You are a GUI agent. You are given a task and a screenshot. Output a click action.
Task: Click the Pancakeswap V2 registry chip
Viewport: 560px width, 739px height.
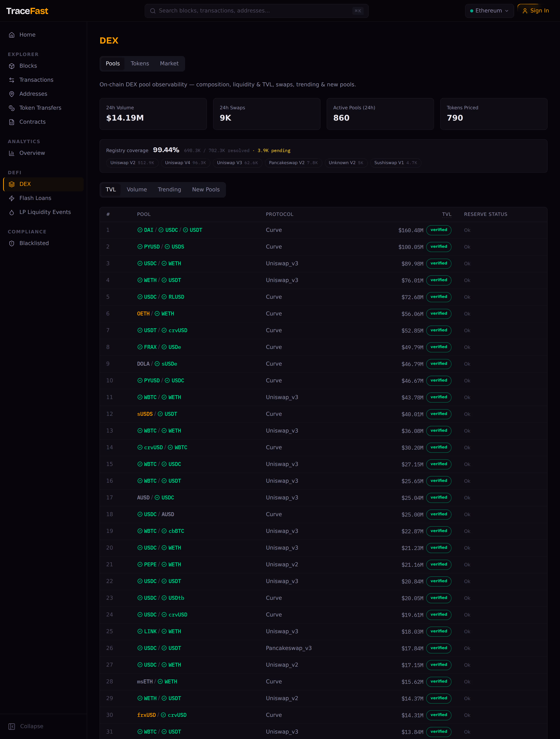[x=293, y=163]
